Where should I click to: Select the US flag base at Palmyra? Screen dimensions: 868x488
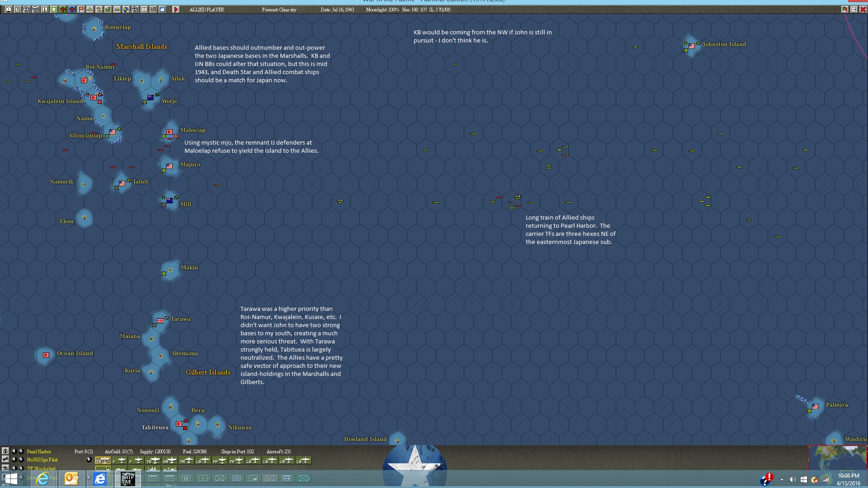pos(815,407)
